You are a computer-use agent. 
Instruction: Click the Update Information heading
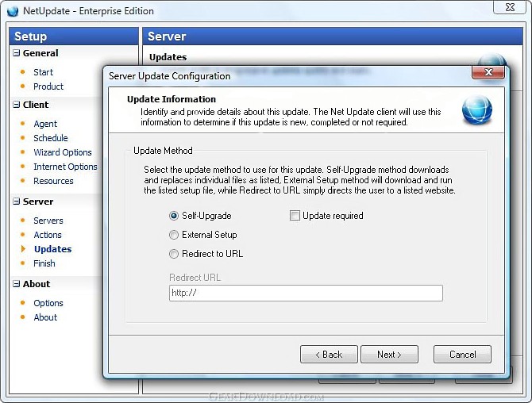click(x=172, y=99)
